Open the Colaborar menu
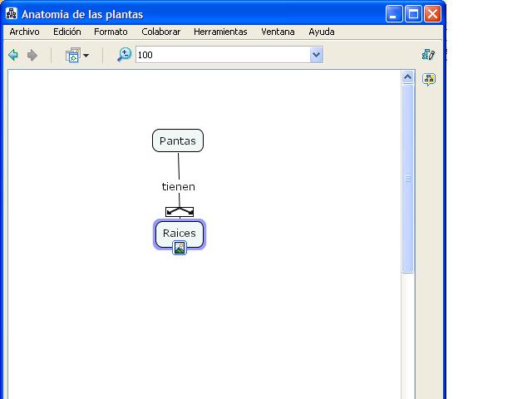532x399 pixels. click(x=160, y=32)
